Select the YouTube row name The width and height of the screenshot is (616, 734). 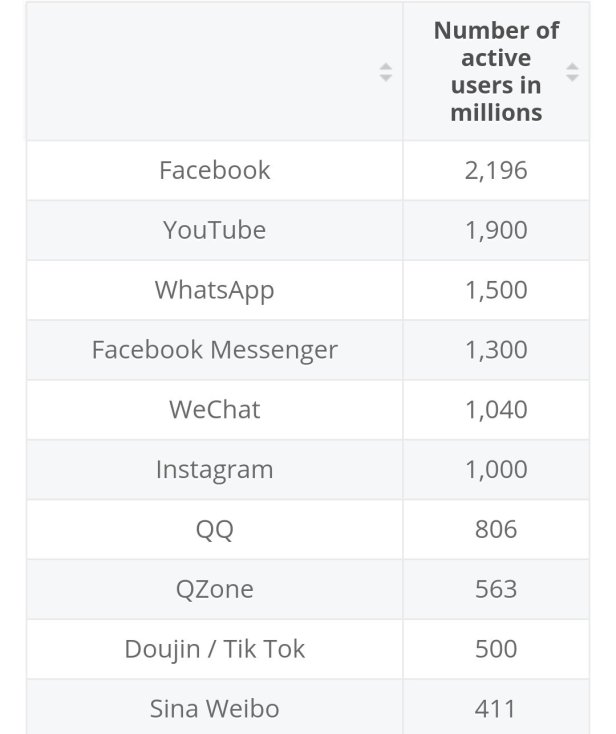(x=214, y=230)
